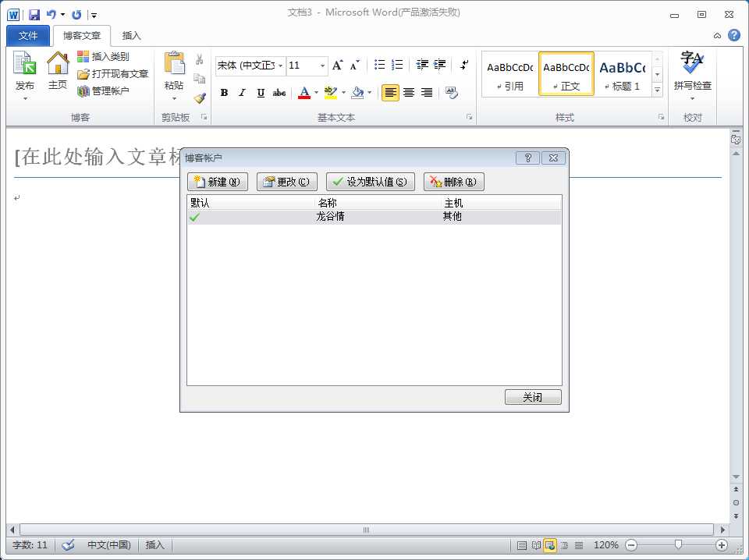Switch to Insert (插入) tab

click(131, 36)
